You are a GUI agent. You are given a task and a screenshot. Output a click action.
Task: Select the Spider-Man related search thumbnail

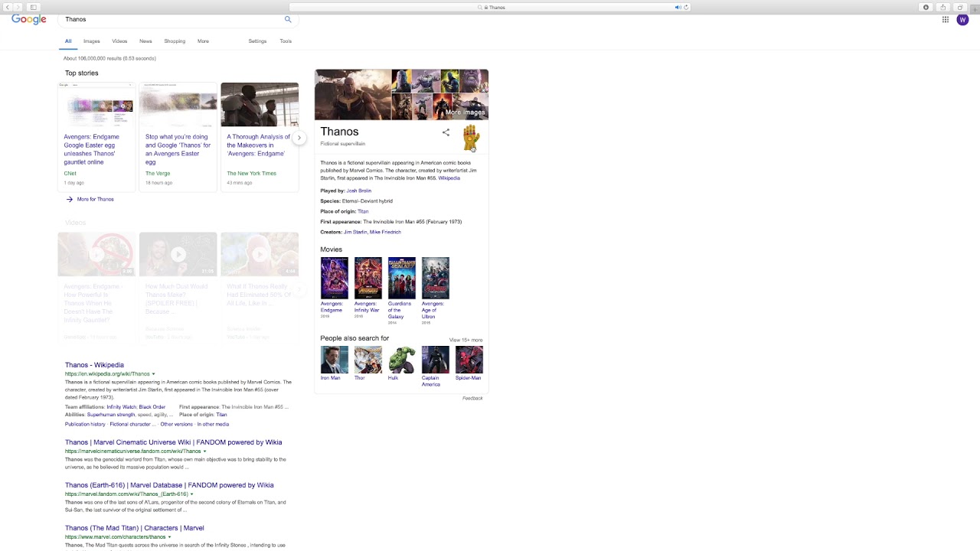click(469, 360)
